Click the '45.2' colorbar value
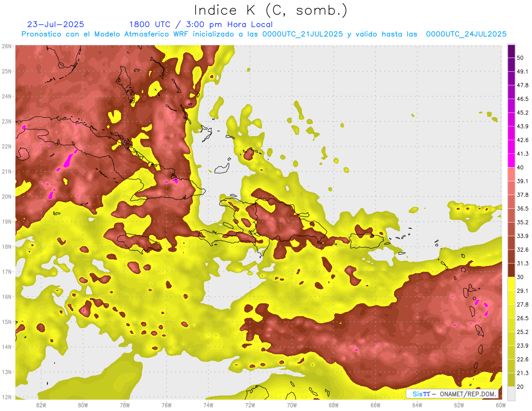 [523, 113]
